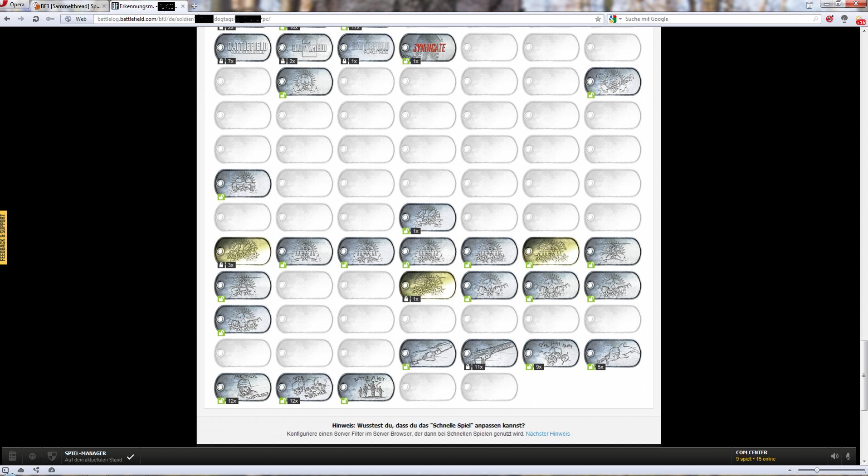Screen dimensions: 868x476
Task: Select the Battlefield Bad Company dog tag 7x
Action: click(243, 48)
